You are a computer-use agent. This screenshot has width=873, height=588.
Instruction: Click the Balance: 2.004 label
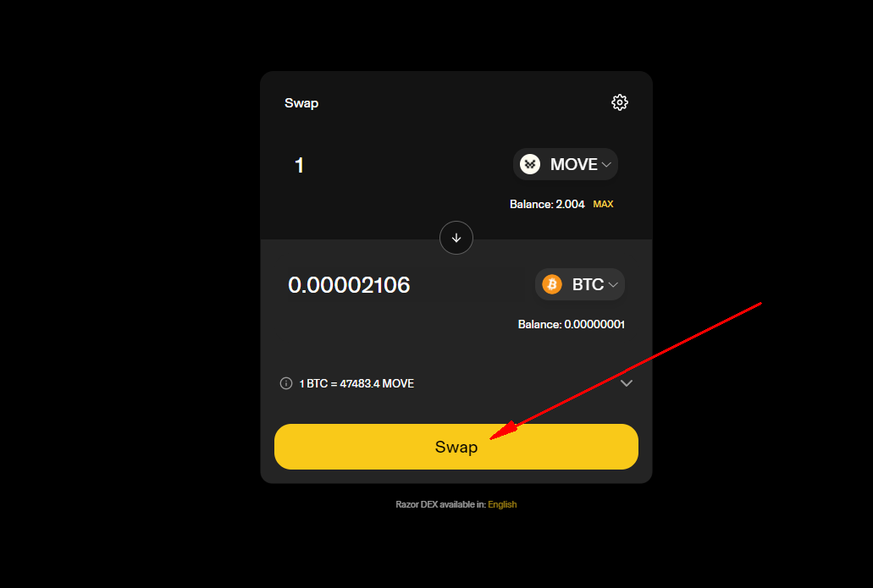(547, 204)
